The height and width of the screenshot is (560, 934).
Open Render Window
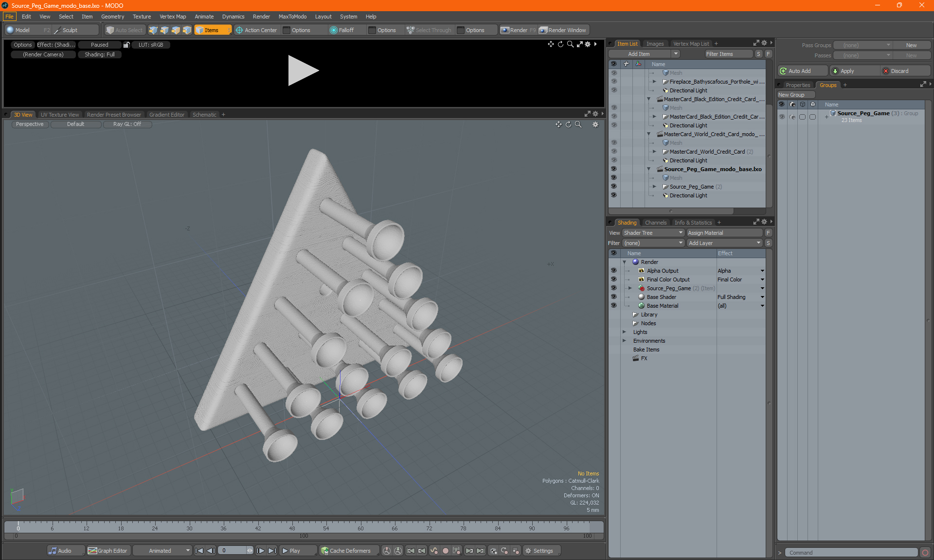(563, 30)
